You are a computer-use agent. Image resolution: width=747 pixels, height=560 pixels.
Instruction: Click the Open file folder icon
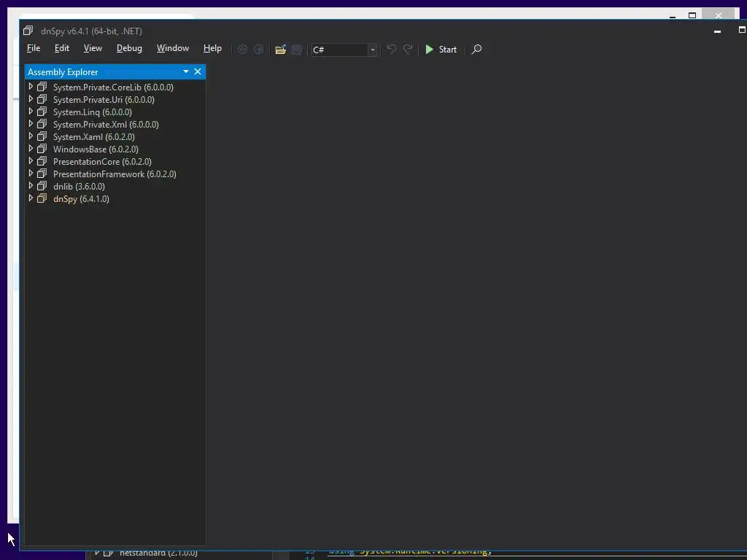[x=281, y=50]
